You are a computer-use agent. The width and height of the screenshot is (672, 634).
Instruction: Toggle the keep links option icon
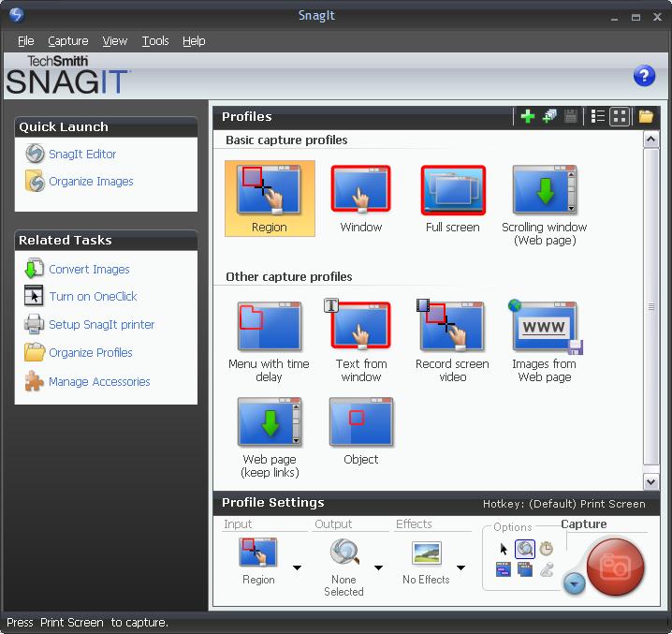point(504,569)
